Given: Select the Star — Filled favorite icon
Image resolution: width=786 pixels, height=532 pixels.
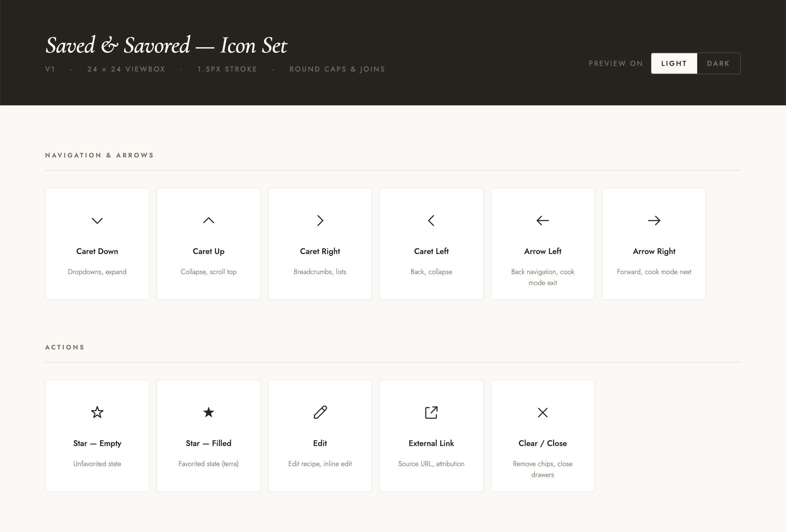Looking at the screenshot, I should (209, 413).
